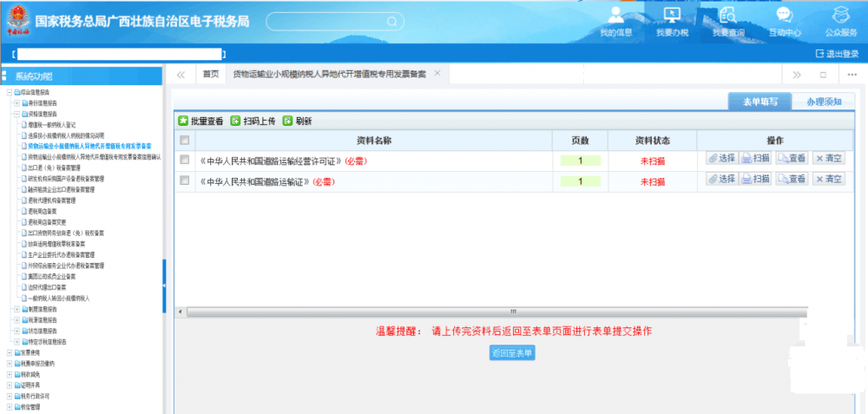868x414 pixels.
Task: Open 互动中心 chat bubble icon
Action: pyautogui.click(x=784, y=16)
